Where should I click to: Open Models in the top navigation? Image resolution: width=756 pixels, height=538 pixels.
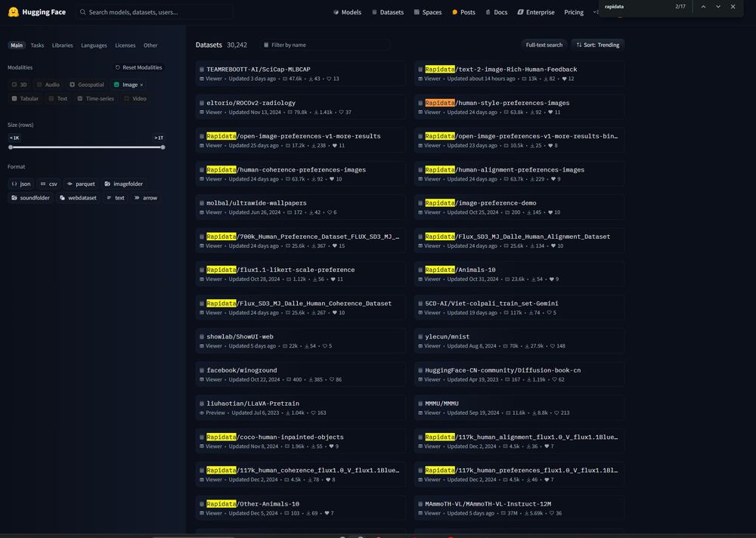tap(347, 12)
